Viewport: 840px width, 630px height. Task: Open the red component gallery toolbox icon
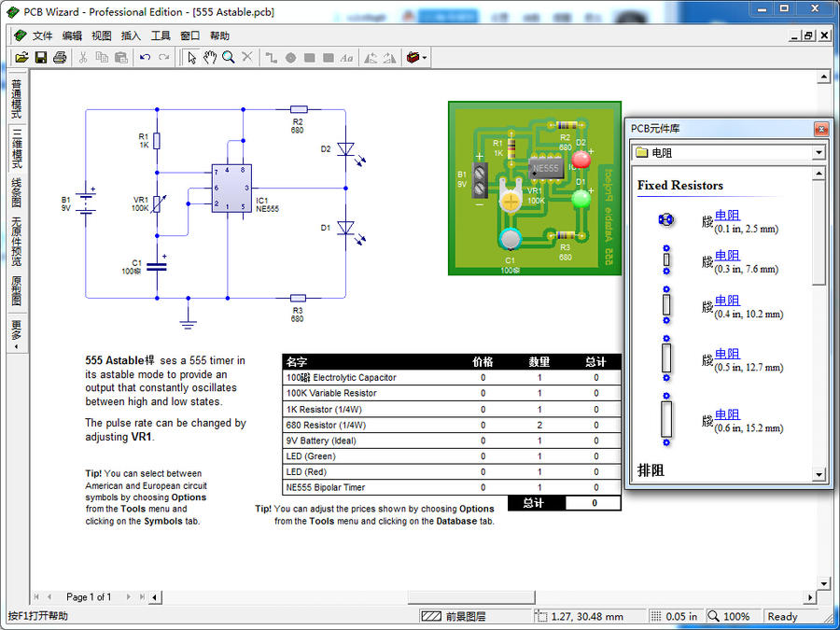413,58
